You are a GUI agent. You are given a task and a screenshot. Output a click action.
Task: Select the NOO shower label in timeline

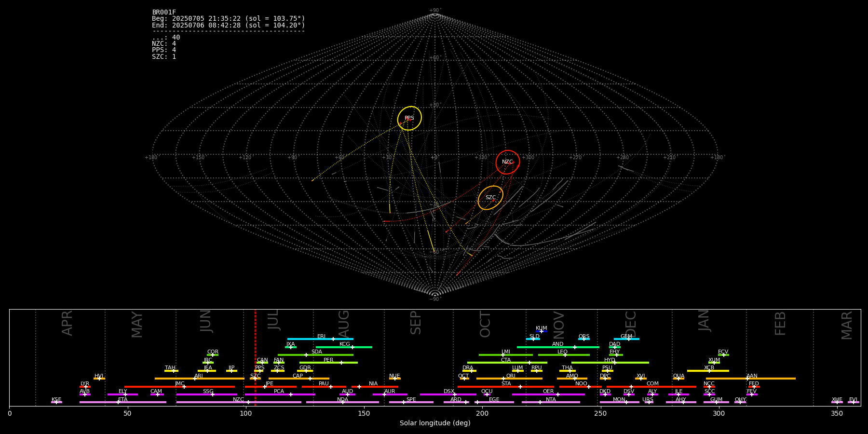(x=582, y=384)
